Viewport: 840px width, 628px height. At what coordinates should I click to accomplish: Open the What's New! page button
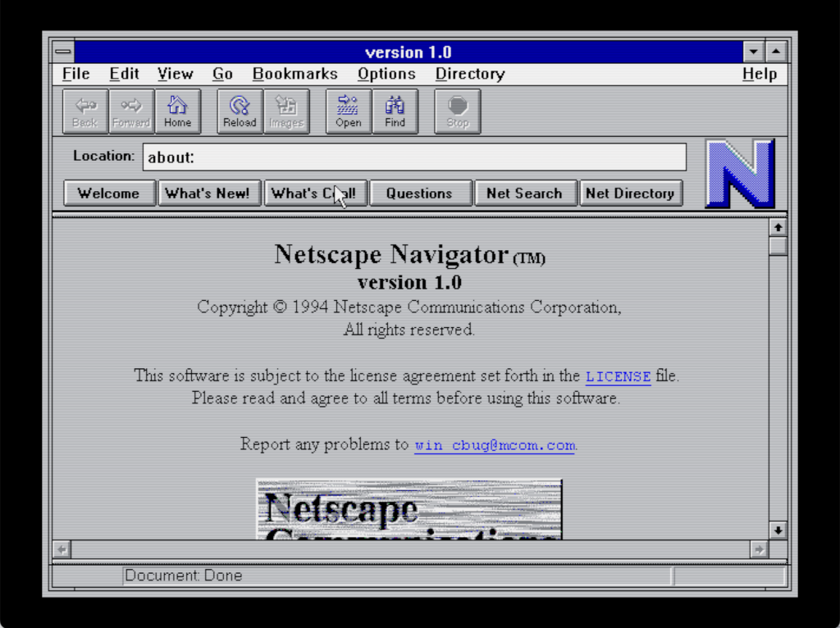tap(209, 193)
